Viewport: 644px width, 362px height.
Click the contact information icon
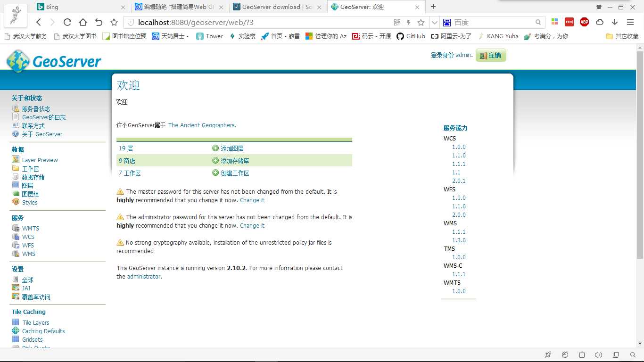click(16, 126)
